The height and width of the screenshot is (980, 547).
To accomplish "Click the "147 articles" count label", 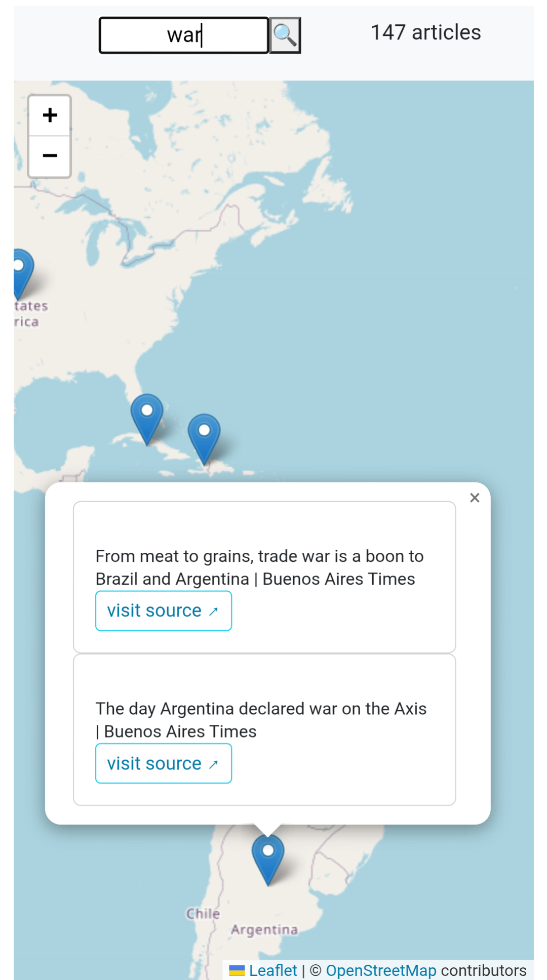I will point(426,32).
